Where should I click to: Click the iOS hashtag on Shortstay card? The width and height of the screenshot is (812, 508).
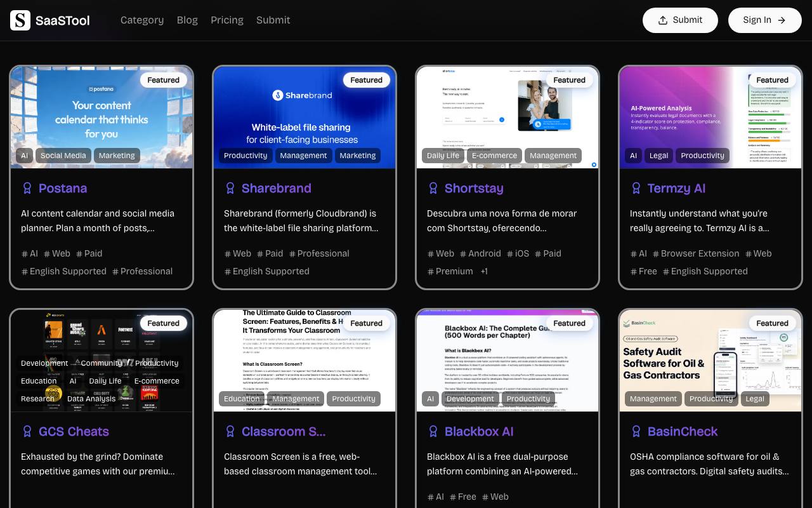tap(518, 253)
